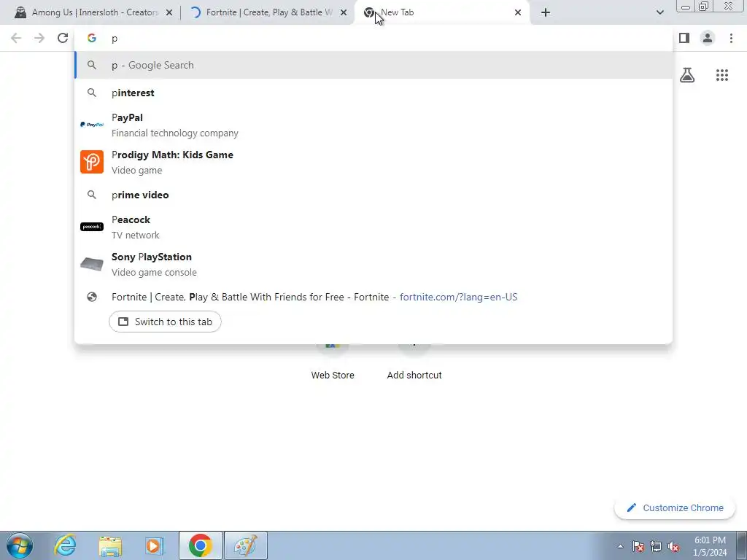Choose 'p - Google Search' suggestion

point(373,65)
